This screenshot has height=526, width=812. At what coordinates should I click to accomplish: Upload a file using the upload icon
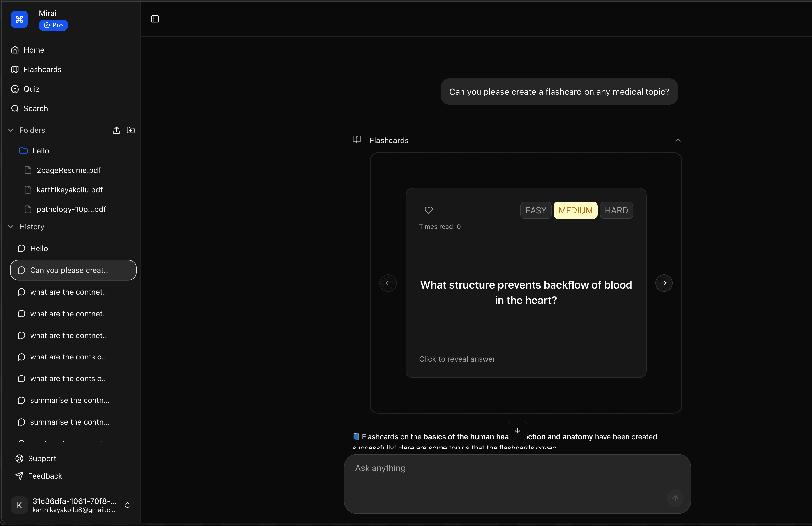click(x=116, y=130)
